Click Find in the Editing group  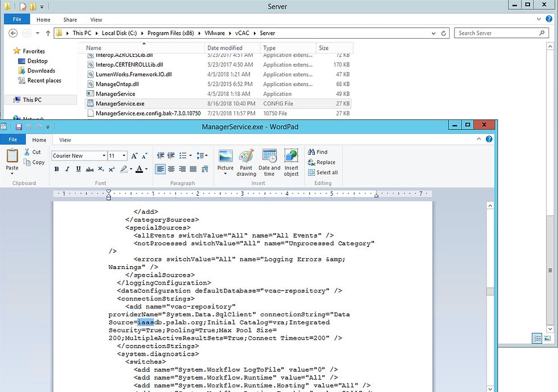coord(318,152)
